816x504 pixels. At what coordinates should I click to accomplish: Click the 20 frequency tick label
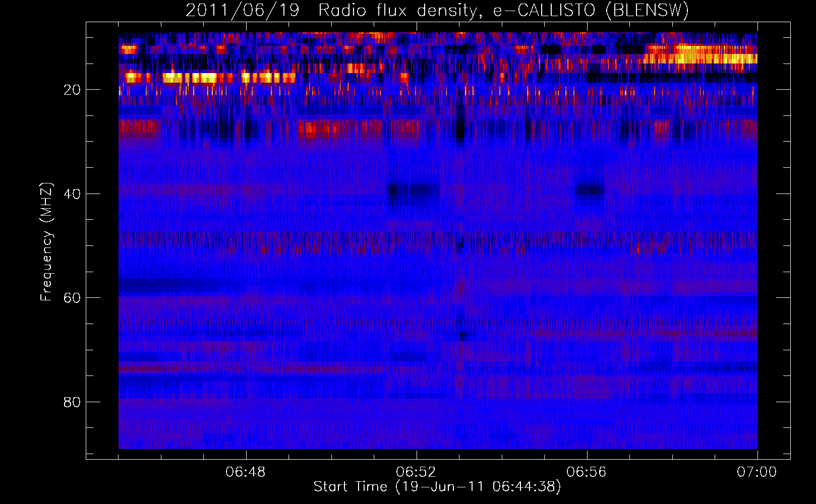pyautogui.click(x=73, y=90)
